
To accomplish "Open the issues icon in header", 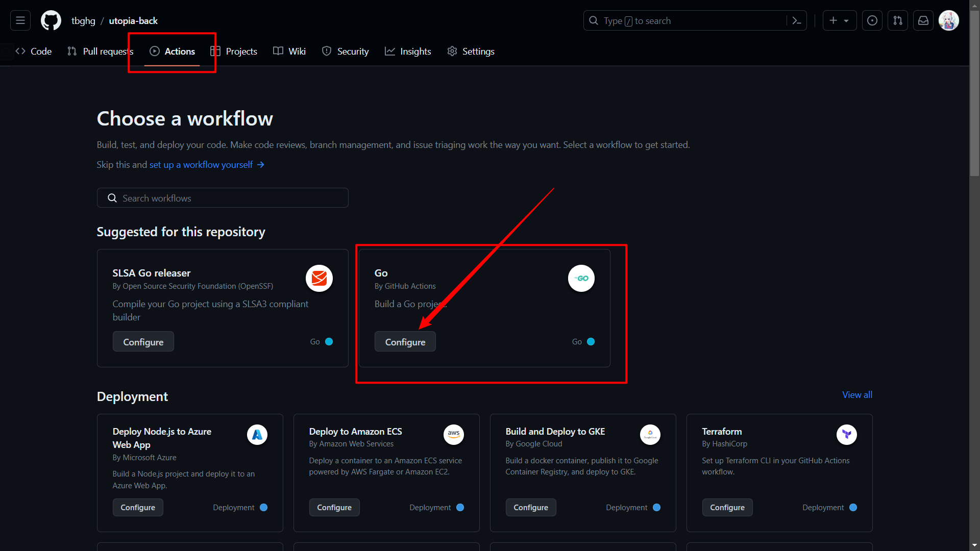I will click(x=872, y=20).
